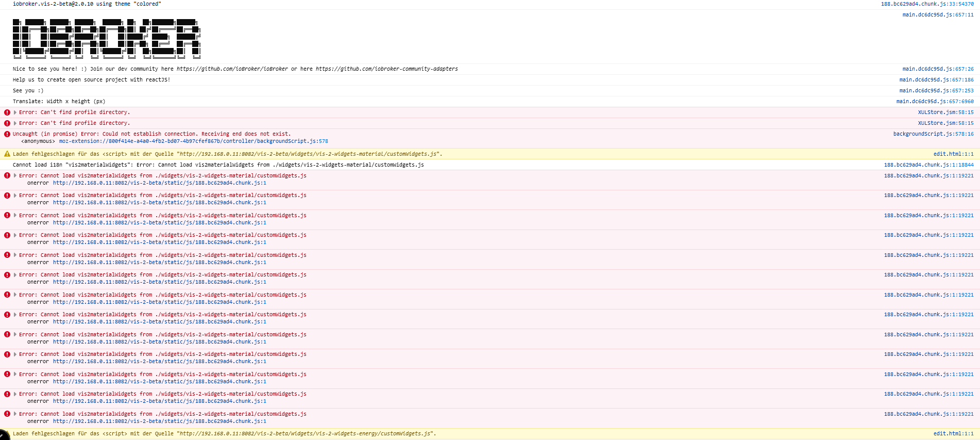The width and height of the screenshot is (980, 440).
Task: Open first onerror 188.bc629ad4.chunk.js:1 stack link
Action: (159, 183)
